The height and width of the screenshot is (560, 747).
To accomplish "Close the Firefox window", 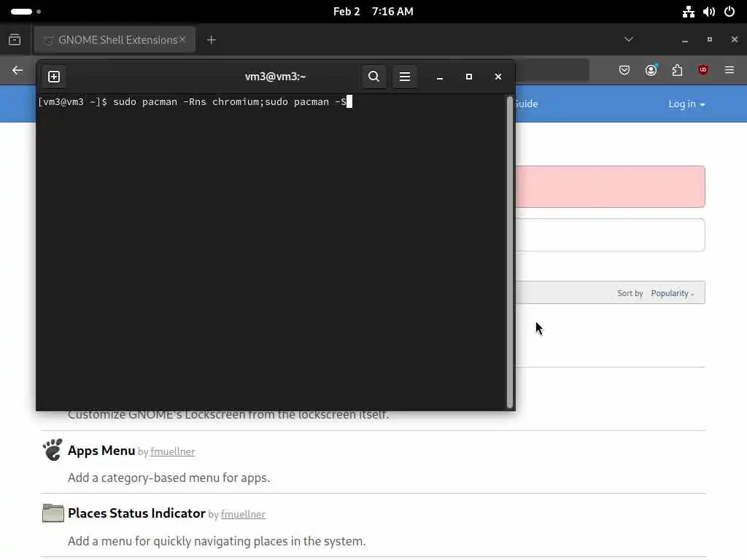I will (x=734, y=40).
